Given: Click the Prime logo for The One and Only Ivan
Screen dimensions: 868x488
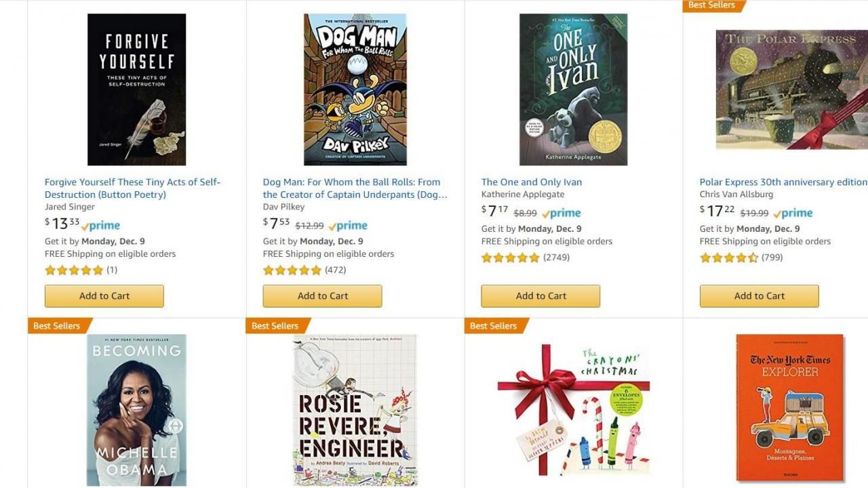Looking at the screenshot, I should point(561,213).
